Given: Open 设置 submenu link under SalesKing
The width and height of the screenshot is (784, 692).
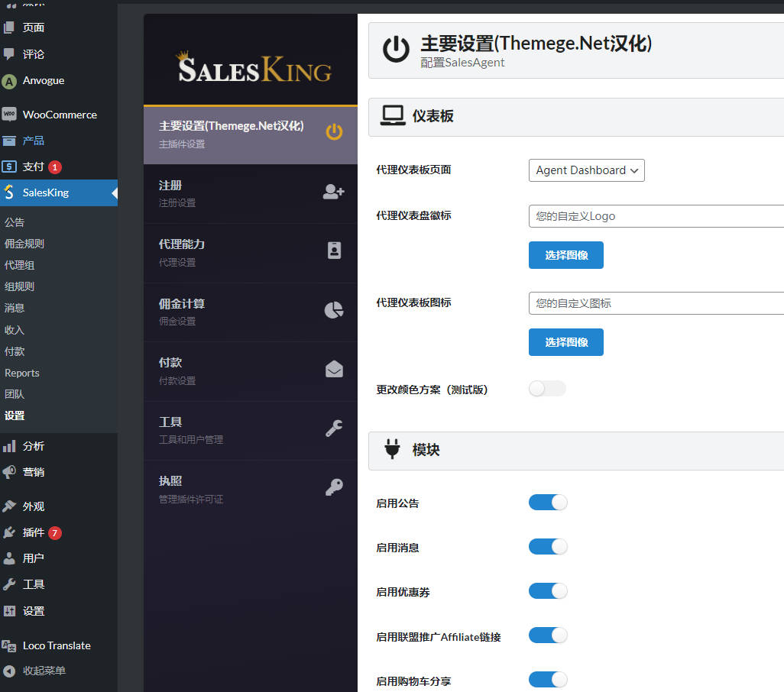Looking at the screenshot, I should tap(15, 416).
